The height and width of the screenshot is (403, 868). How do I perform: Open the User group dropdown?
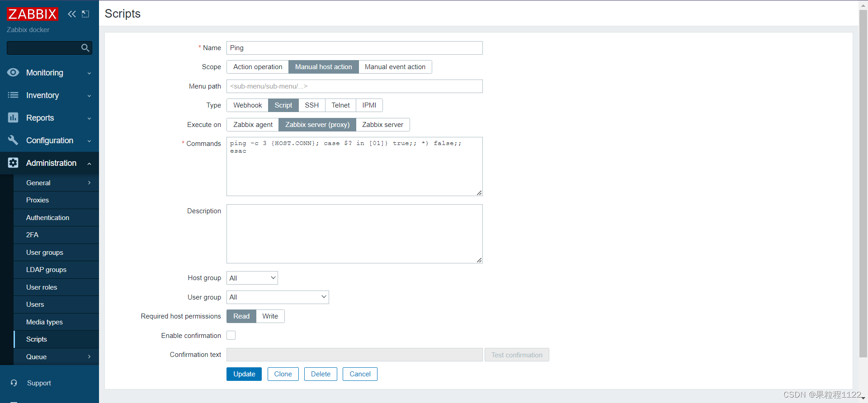tap(278, 297)
